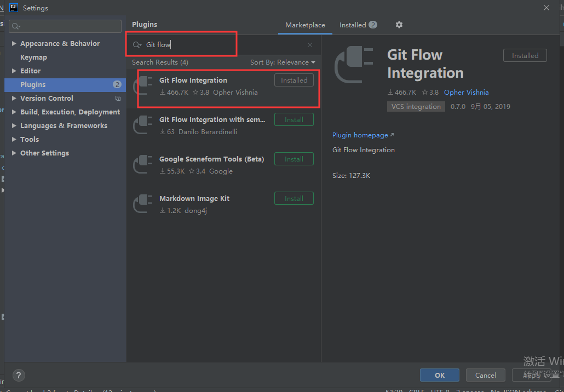Expand the Editor settings arrow
The height and width of the screenshot is (392, 564).
[14, 71]
